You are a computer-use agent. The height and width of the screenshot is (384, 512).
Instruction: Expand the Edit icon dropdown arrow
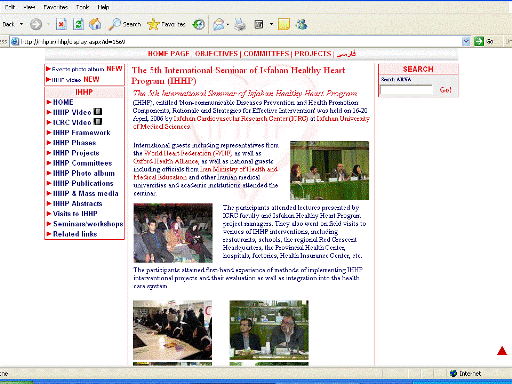(271, 24)
